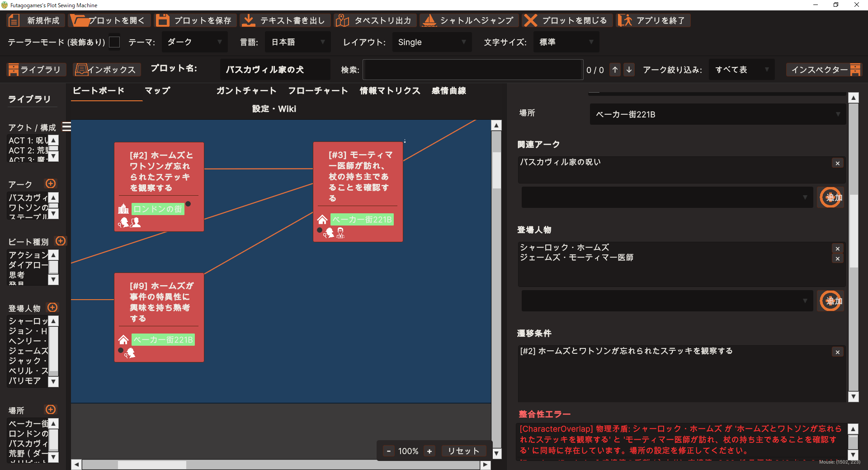Open the テーマ dropdown showing ダーク
The height and width of the screenshot is (470, 868).
tap(195, 42)
